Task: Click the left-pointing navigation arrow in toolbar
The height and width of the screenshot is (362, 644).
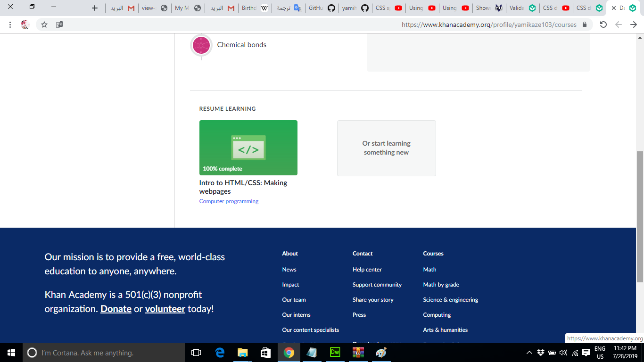Action: 619,25
